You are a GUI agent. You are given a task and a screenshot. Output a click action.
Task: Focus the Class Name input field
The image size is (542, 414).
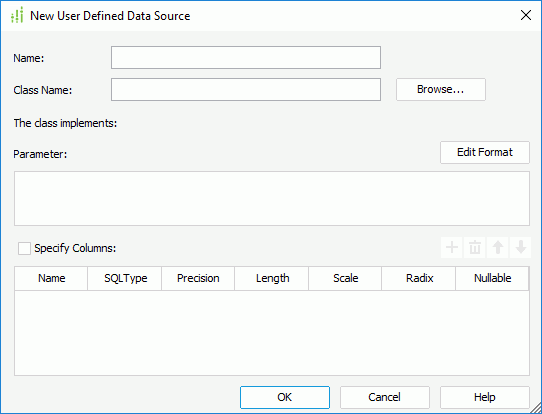click(x=246, y=90)
